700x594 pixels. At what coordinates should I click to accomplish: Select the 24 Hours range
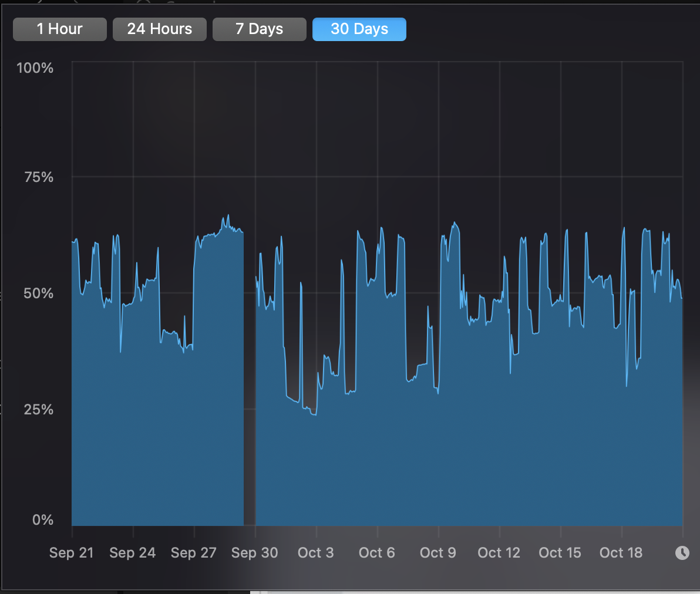[159, 29]
